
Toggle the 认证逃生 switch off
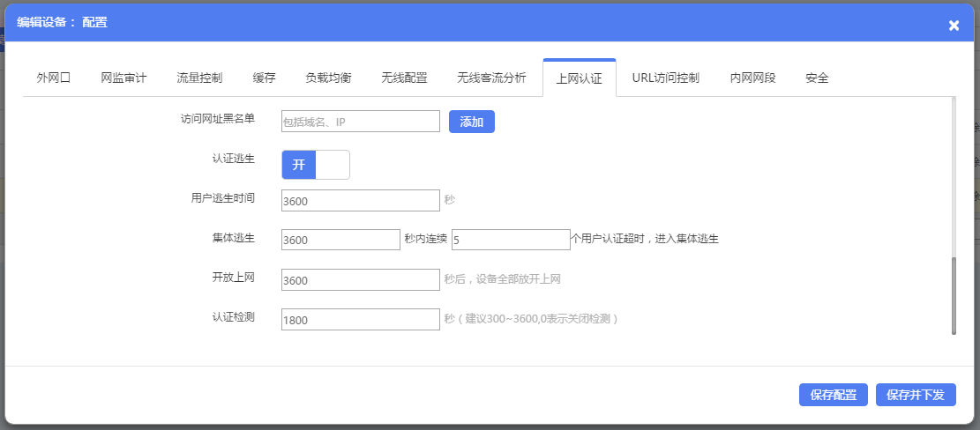point(315,165)
